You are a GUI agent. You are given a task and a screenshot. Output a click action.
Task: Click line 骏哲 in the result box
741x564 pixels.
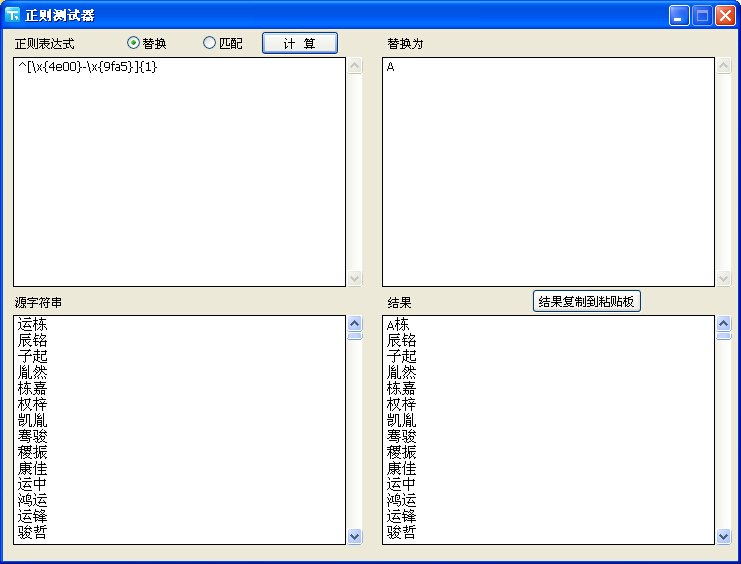(402, 533)
